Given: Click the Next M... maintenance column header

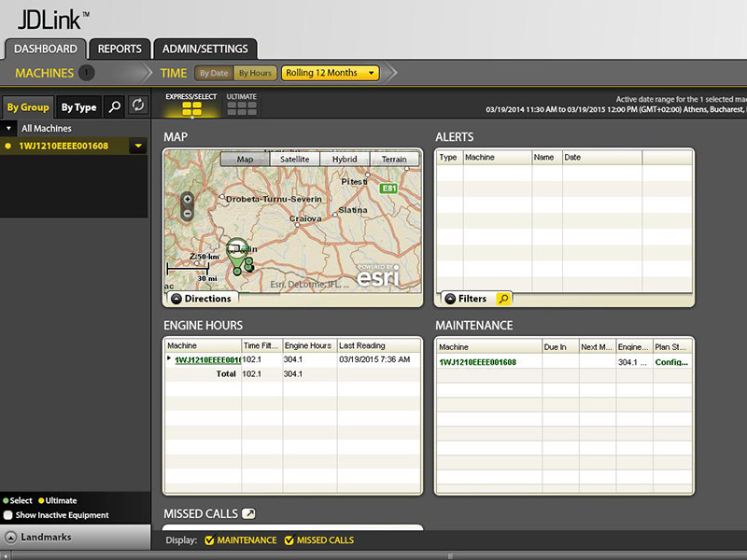Looking at the screenshot, I should (x=598, y=347).
